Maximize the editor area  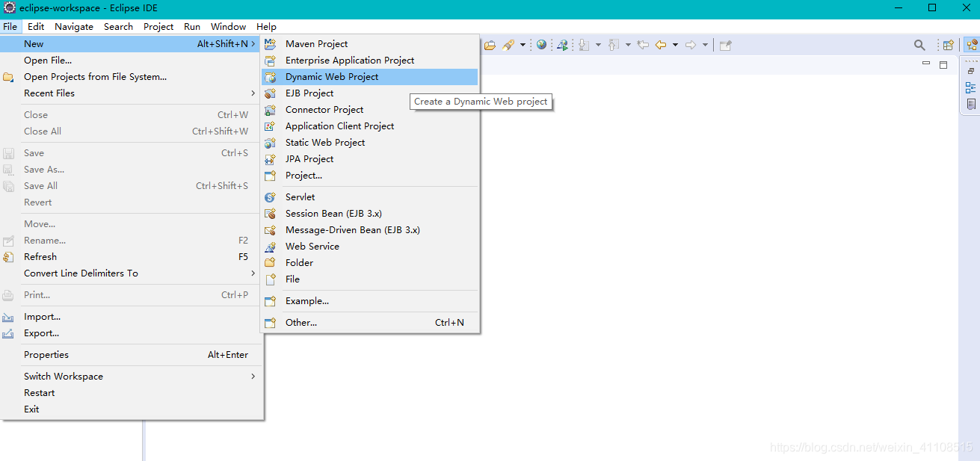(x=943, y=64)
